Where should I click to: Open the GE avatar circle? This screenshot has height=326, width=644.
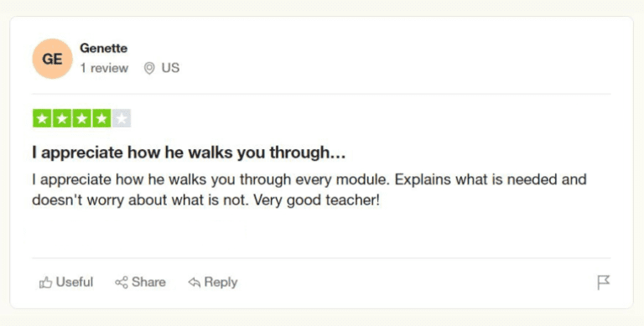pos(53,59)
